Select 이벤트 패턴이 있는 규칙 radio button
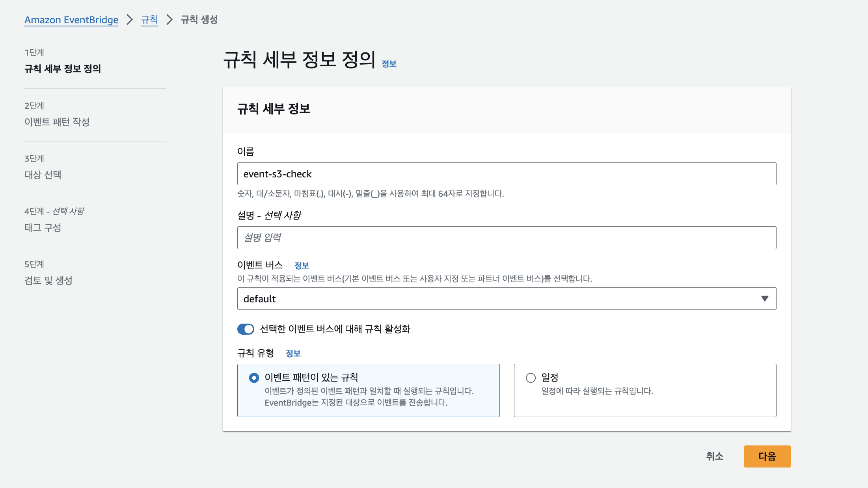The width and height of the screenshot is (868, 488). 254,378
